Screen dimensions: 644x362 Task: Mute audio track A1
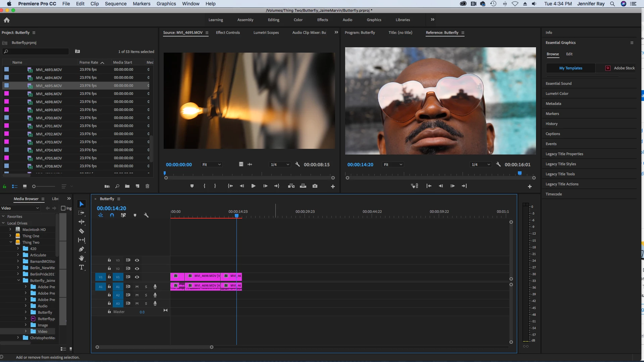coord(137,287)
